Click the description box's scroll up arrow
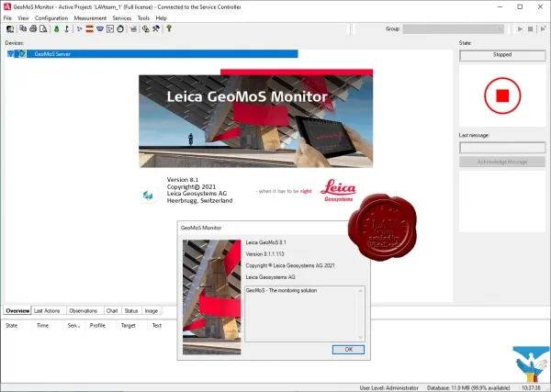The height and width of the screenshot is (392, 551). point(360,291)
